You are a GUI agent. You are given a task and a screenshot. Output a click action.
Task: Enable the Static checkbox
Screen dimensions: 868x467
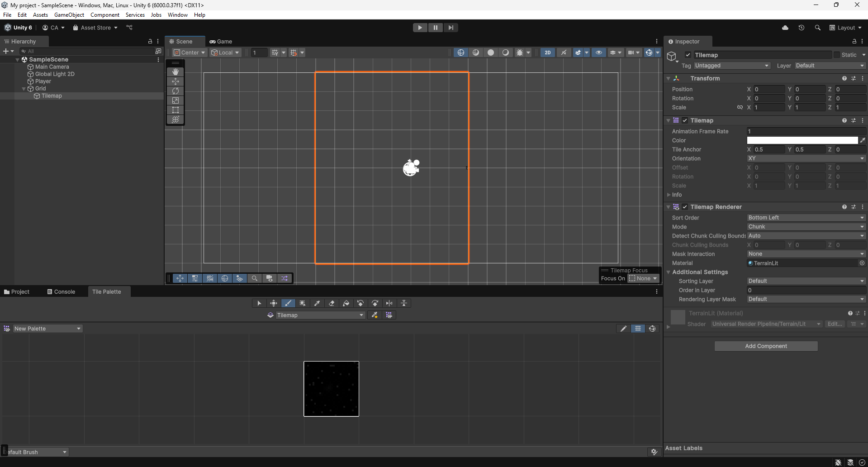tap(837, 55)
